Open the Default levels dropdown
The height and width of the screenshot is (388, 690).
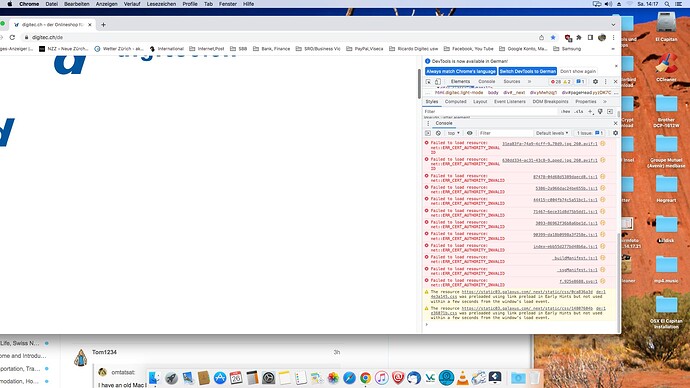[x=552, y=133]
